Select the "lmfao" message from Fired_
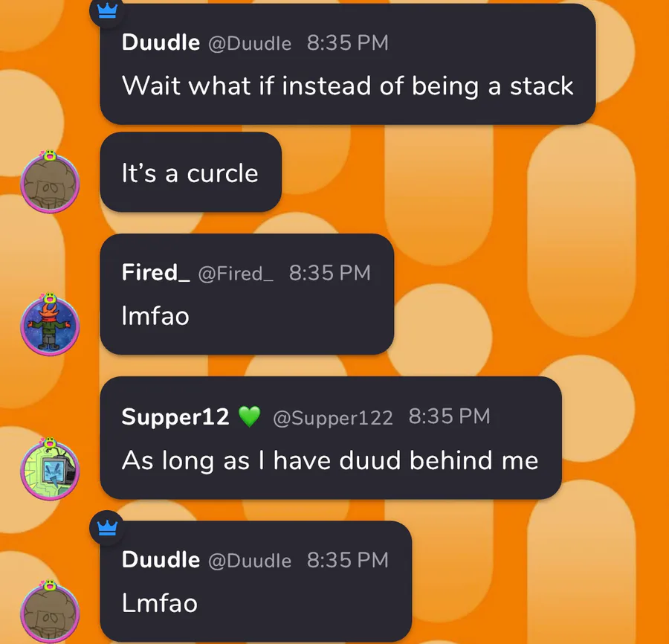This screenshot has height=644, width=669. (247, 294)
